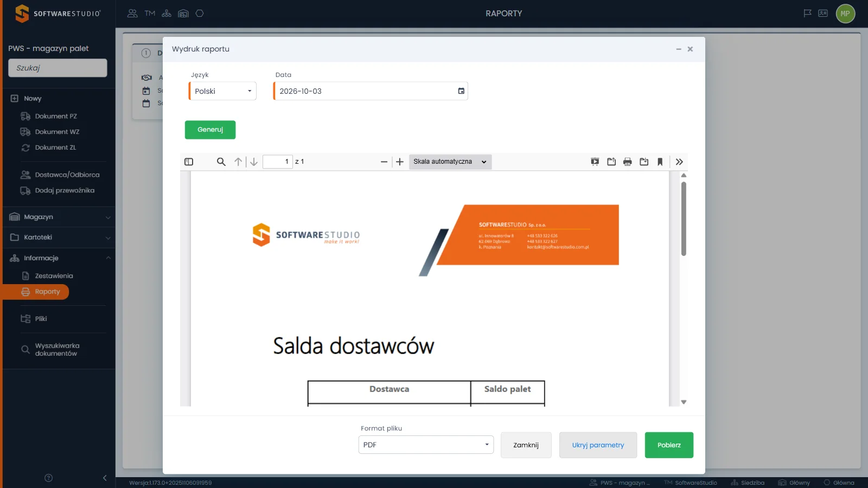Image resolution: width=868 pixels, height=488 pixels.
Task: Click the Zamknij button
Action: (526, 445)
